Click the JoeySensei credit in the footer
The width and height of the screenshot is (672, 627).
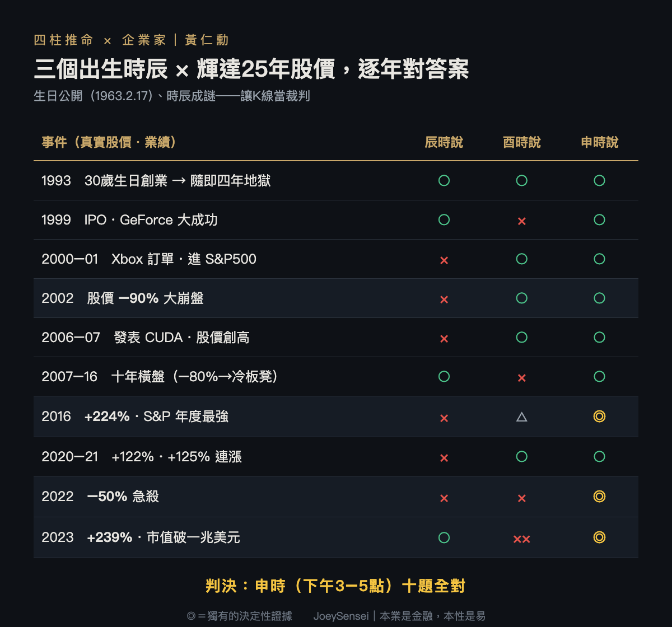tap(399, 616)
